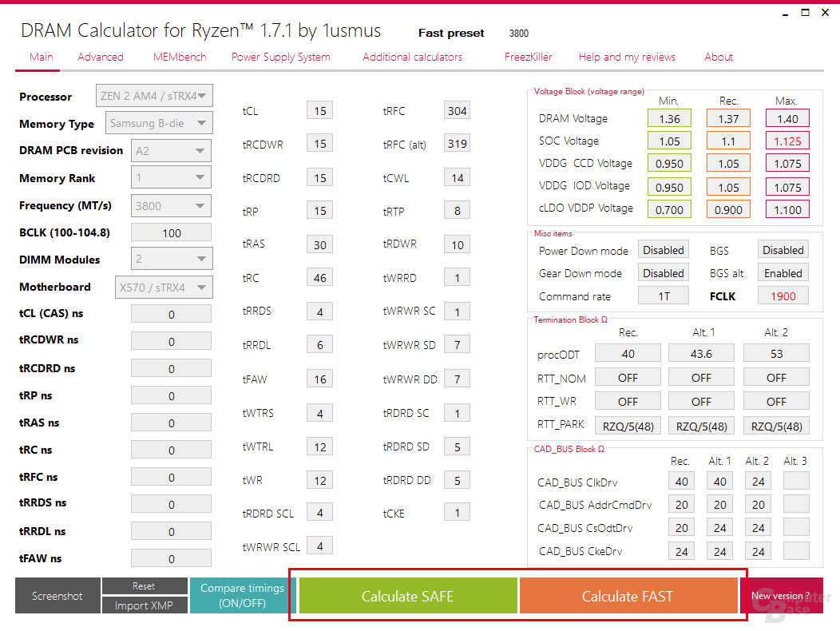Open the About tab
The image size is (840, 631).
click(x=719, y=57)
